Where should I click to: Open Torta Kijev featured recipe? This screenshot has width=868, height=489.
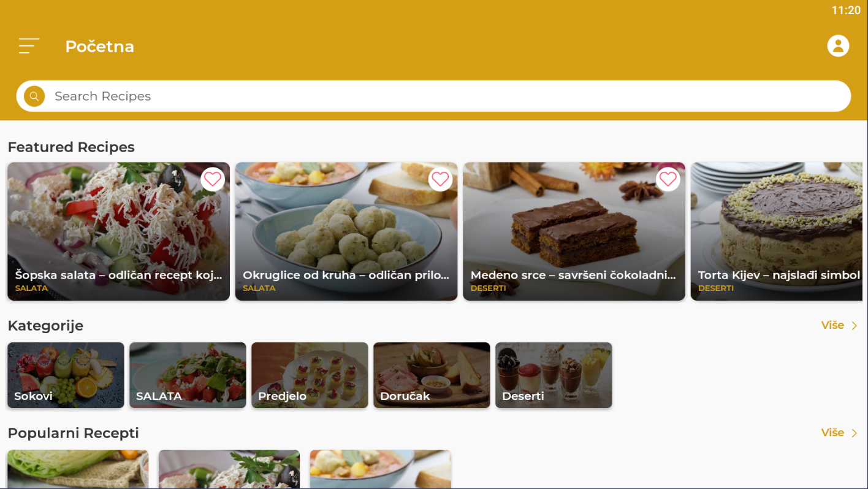point(779,231)
